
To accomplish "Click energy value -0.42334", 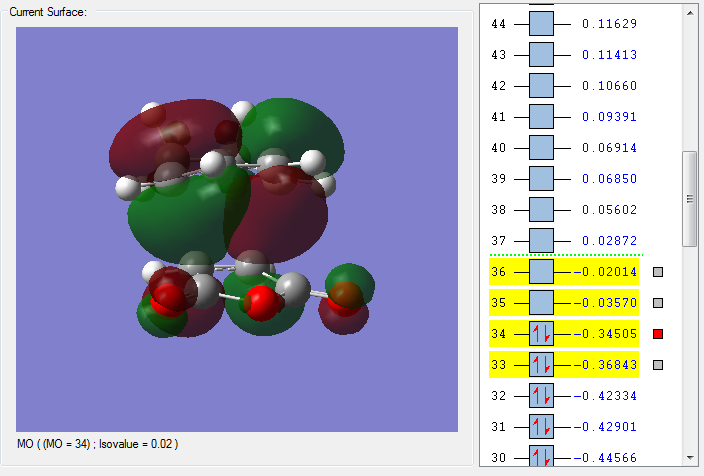I will [605, 396].
